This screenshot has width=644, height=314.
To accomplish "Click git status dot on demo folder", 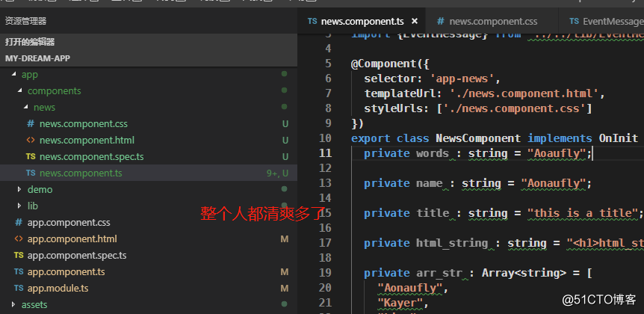I will click(284, 189).
